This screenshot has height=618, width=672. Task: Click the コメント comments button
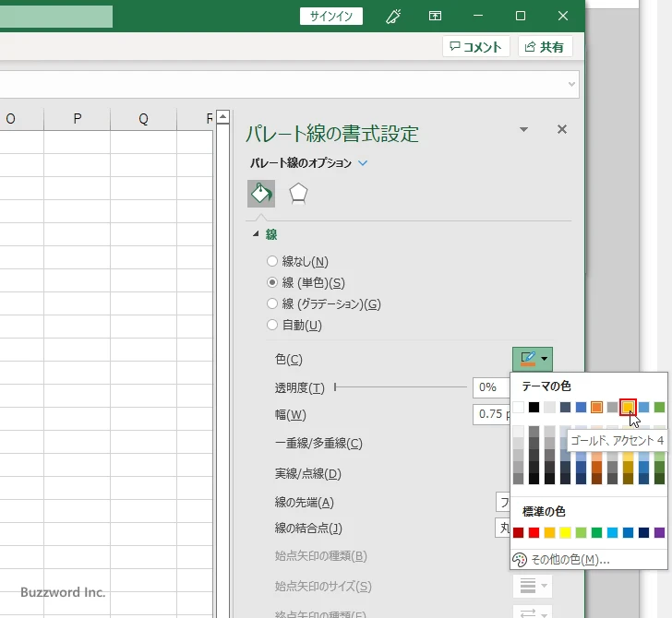coord(475,47)
